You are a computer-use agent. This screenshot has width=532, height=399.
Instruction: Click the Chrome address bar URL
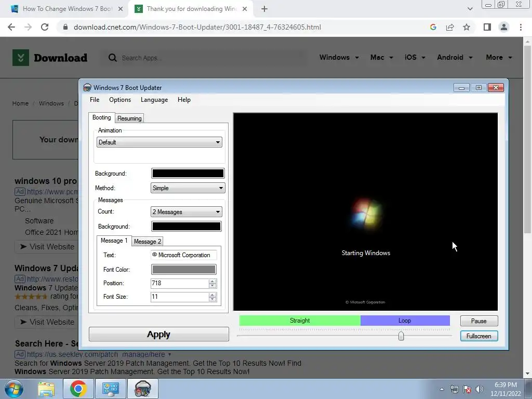click(197, 27)
